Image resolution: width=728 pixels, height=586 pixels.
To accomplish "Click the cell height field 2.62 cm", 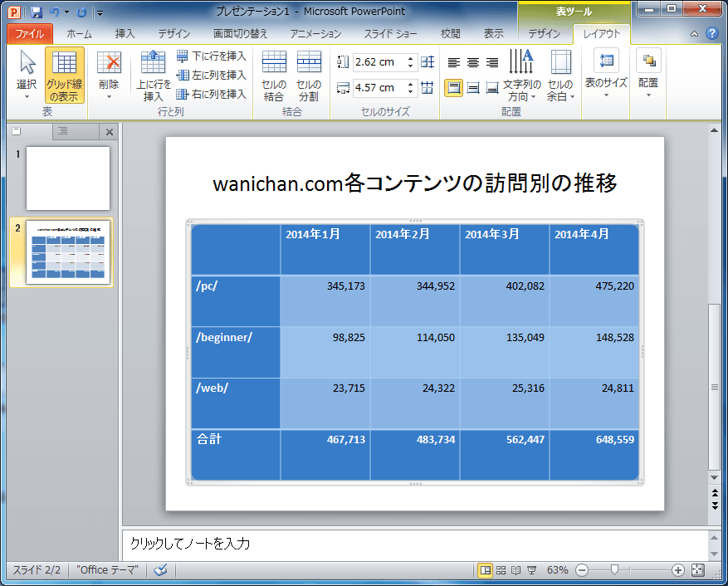I will pos(379,61).
